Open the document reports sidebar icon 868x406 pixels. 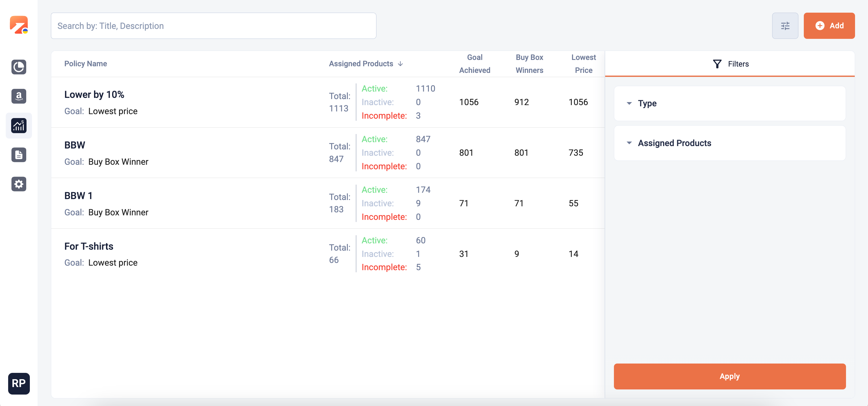[x=18, y=155]
